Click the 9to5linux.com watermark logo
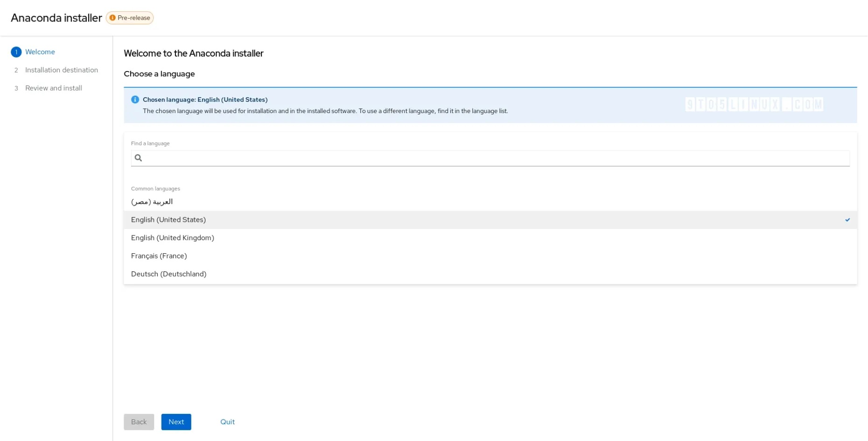Image resolution: width=868 pixels, height=441 pixels. (754, 104)
